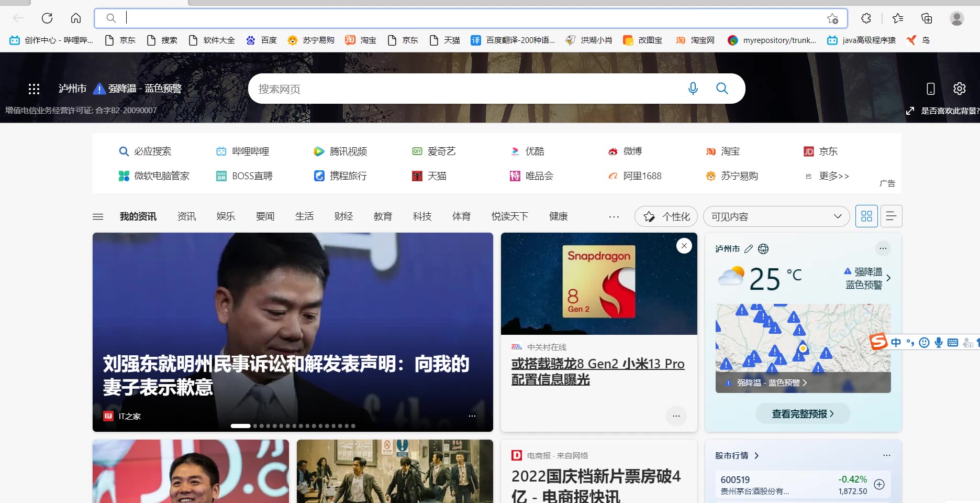Open the mobile phone icon on banner
This screenshot has height=503, width=980.
(x=931, y=89)
